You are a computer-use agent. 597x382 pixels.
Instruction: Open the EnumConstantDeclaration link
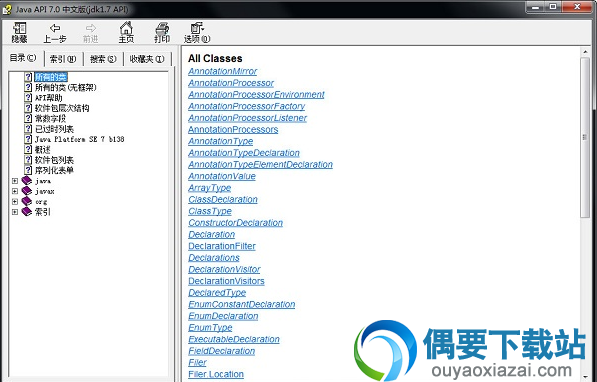242,304
